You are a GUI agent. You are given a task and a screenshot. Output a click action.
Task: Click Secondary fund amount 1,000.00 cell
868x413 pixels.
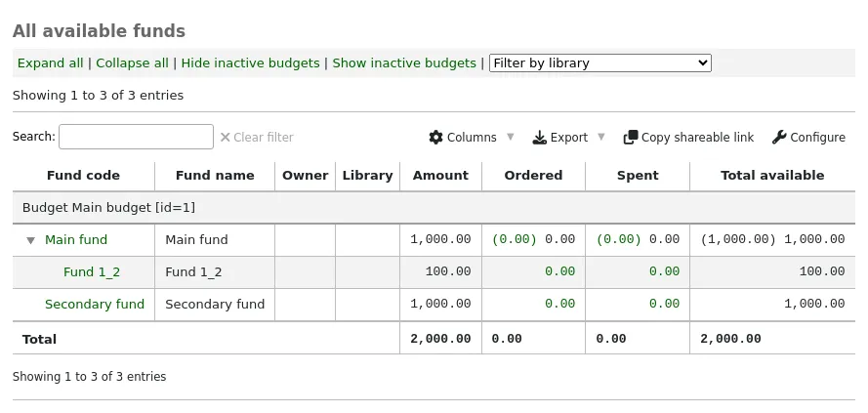pos(440,304)
